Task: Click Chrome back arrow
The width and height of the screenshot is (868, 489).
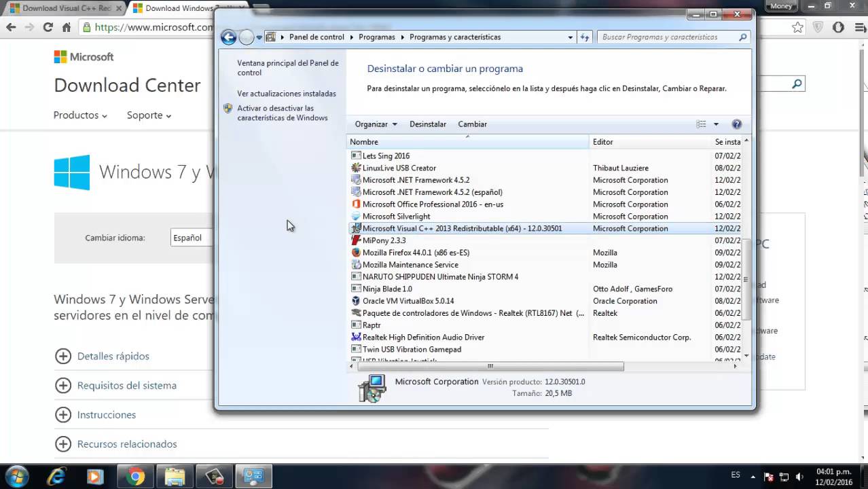Action: click(11, 27)
